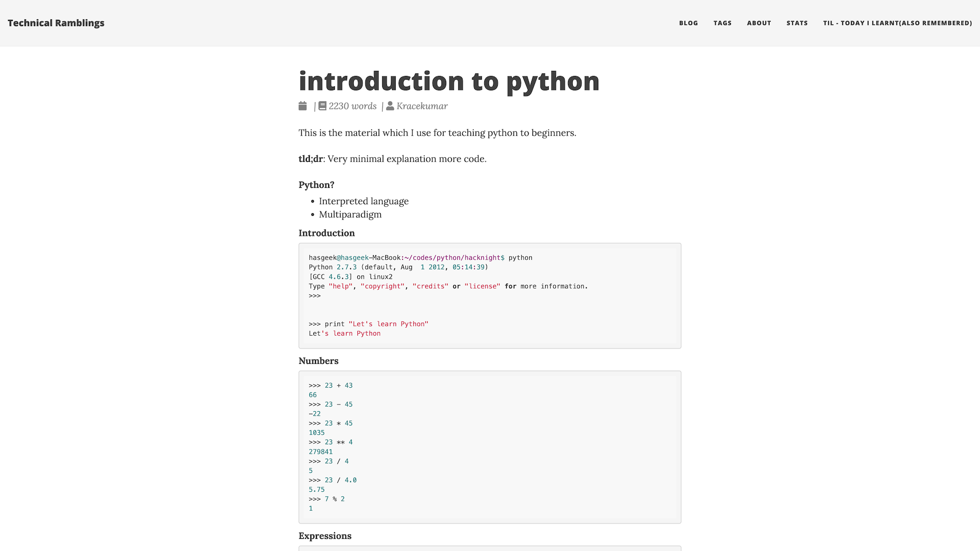980x551 pixels.
Task: Open the ABOUT page
Action: [x=758, y=23]
